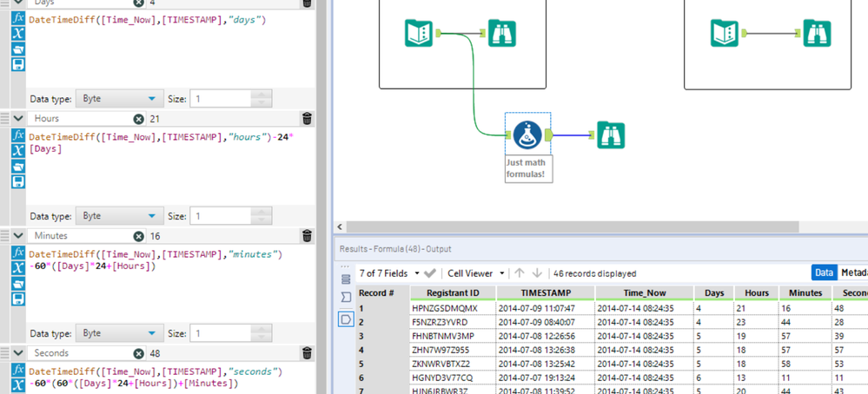Image resolution: width=868 pixels, height=394 pixels.
Task: Open columns and constants (X) for Hours expression
Action: point(18,151)
